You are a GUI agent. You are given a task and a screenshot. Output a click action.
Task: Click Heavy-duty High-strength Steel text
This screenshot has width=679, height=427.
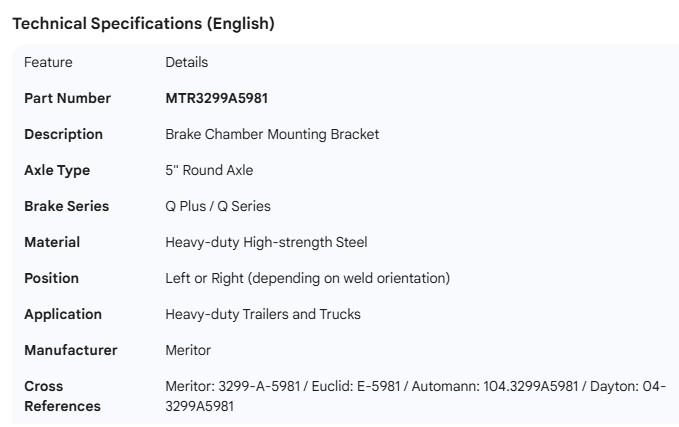click(266, 242)
